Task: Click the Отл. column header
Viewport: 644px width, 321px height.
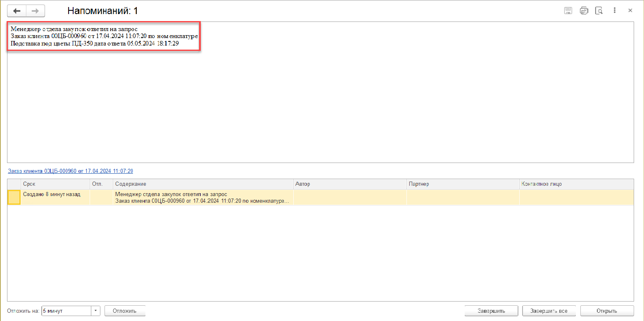Action: [101, 184]
